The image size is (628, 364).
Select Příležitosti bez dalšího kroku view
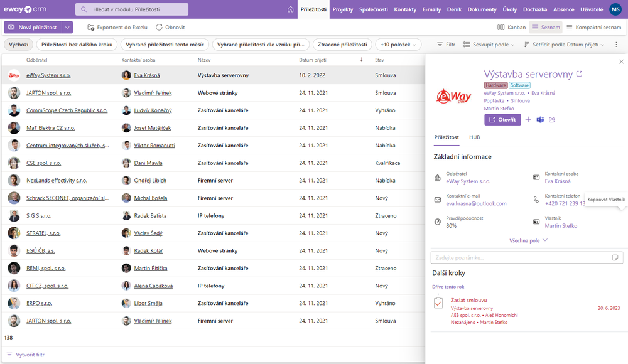[77, 45]
